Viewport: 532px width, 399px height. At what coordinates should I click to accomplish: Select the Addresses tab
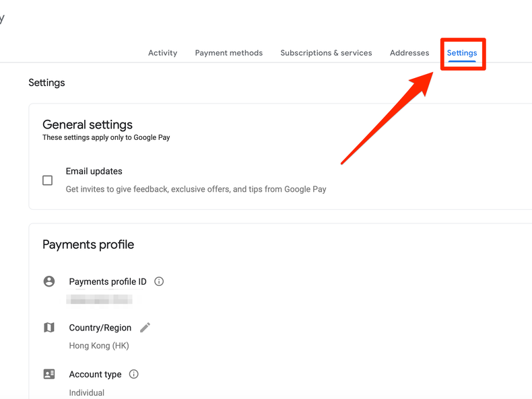tap(409, 53)
